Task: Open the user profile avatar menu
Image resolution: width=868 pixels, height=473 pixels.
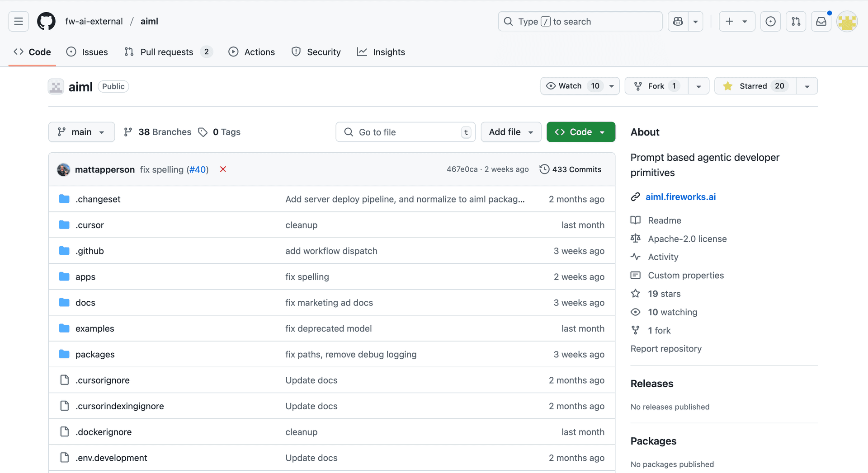Action: point(847,21)
